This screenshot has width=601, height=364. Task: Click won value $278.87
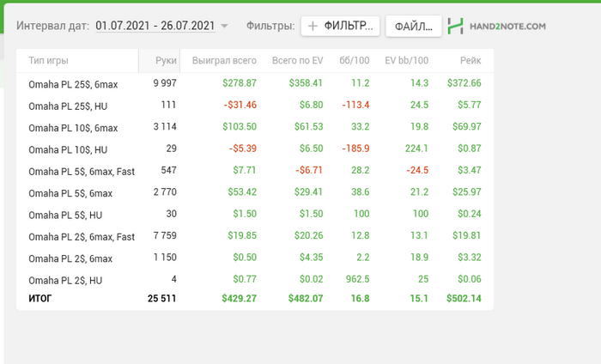coord(240,83)
